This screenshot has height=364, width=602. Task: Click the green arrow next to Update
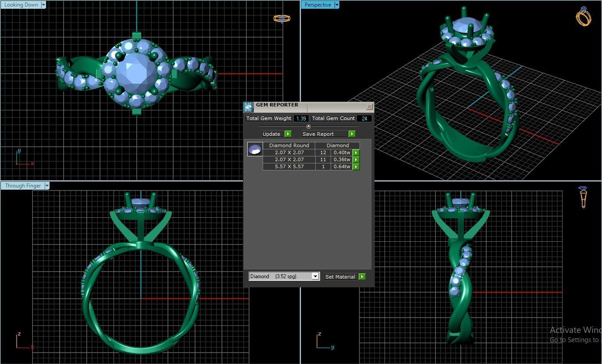[x=288, y=134]
